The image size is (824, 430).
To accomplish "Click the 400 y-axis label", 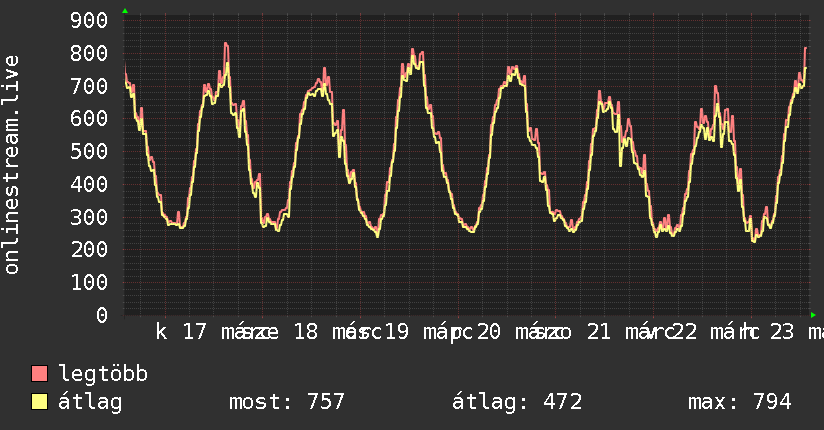I will click(x=89, y=185).
